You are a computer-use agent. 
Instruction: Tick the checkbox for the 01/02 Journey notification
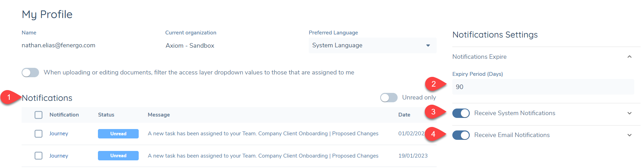click(x=39, y=134)
